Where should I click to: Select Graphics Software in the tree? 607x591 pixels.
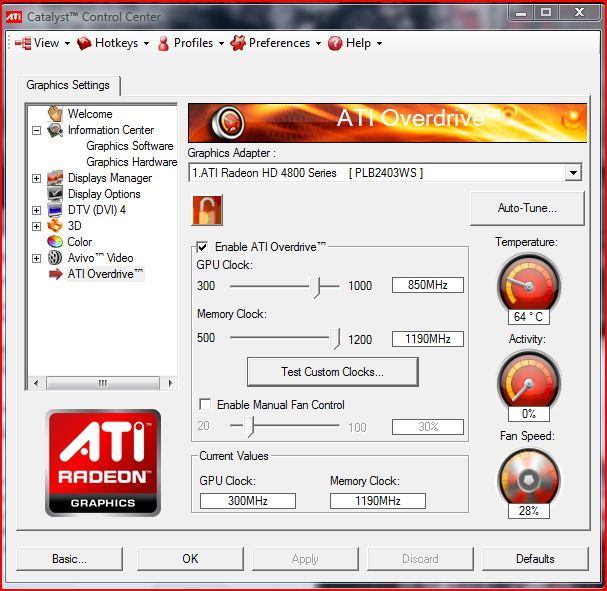130,146
